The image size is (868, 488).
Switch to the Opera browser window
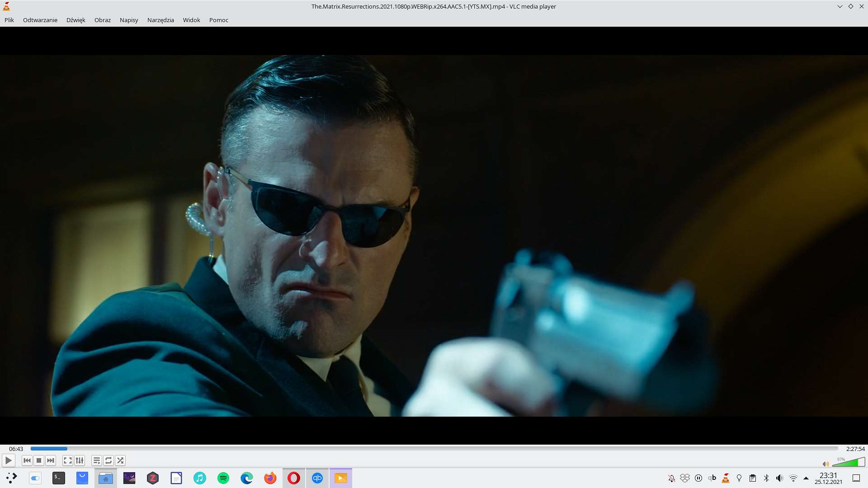click(x=294, y=478)
